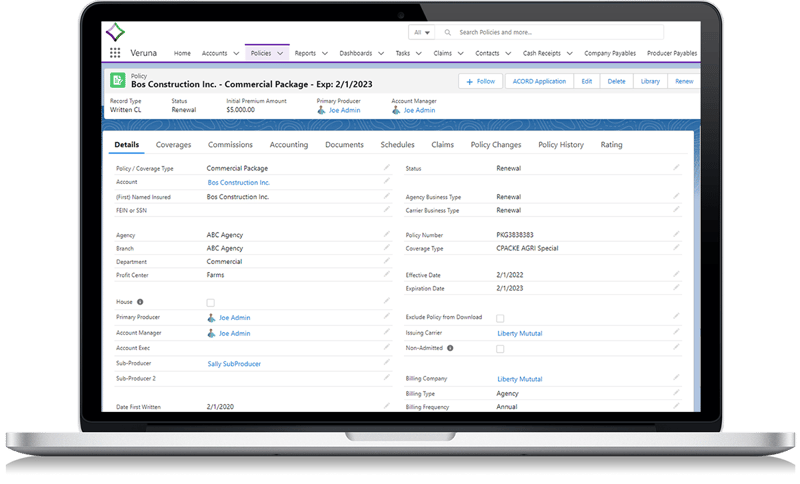Switch to the Schedules tab
Viewport: 800px width, 484px height.
397,145
